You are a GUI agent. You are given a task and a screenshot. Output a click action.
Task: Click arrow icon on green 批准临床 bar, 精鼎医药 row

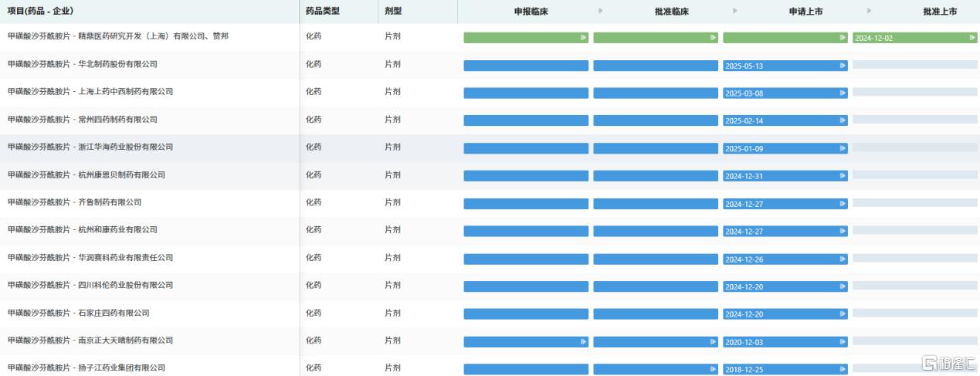[713, 37]
